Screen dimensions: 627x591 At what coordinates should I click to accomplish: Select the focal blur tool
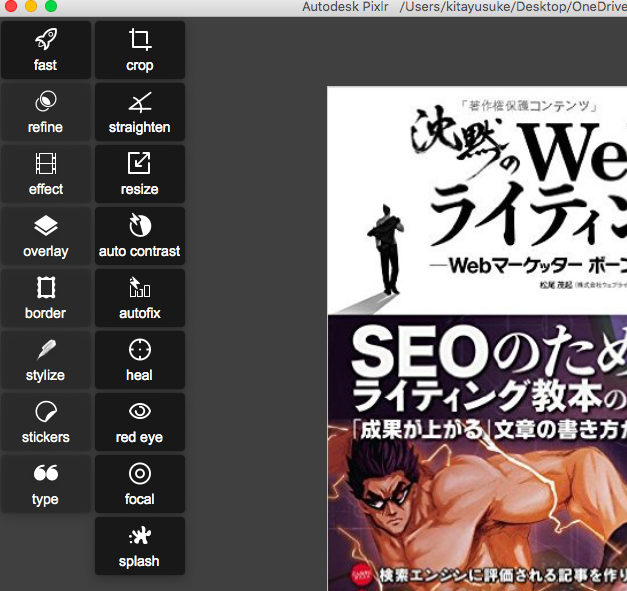140,484
